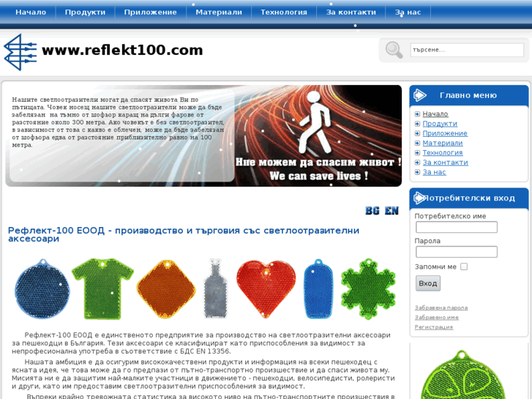Screen dimensions: 532x399
Task: Open the Продукти tab in top navigation
Action: pos(85,12)
